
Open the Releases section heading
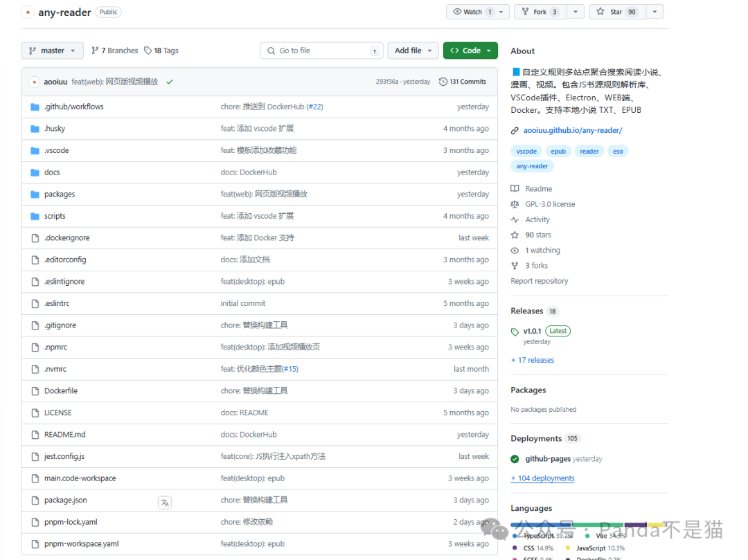(x=526, y=311)
